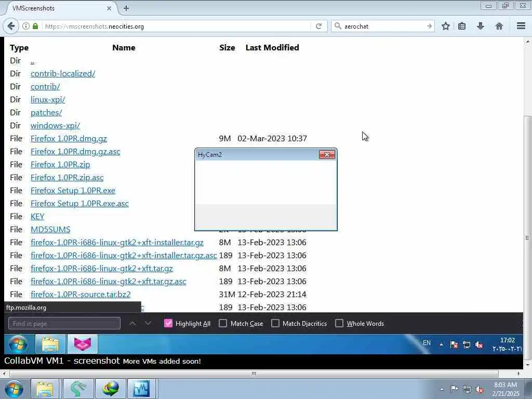This screenshot has height=399, width=532.
Task: Submit search with the go arrow
Action: (x=429, y=26)
